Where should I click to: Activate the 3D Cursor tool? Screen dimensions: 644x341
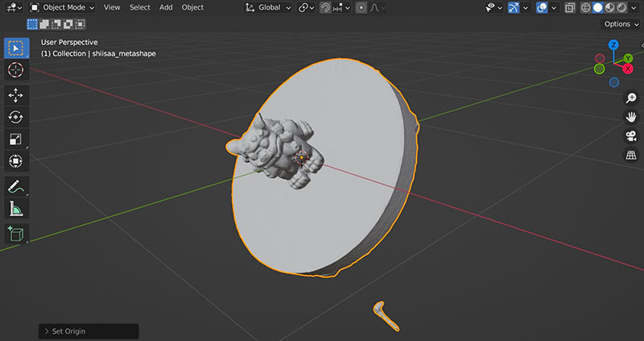[x=15, y=70]
